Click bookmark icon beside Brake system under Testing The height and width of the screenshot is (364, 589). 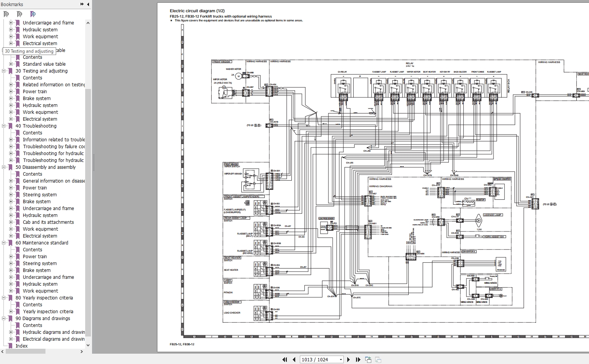point(18,99)
